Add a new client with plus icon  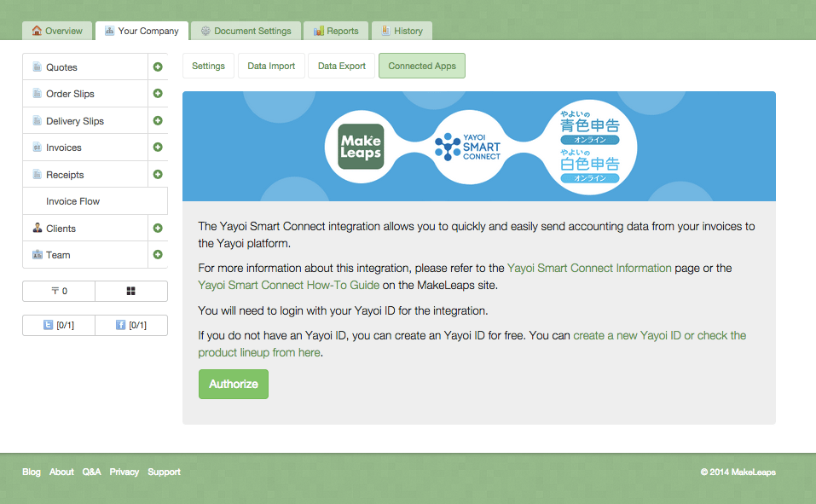(x=158, y=228)
